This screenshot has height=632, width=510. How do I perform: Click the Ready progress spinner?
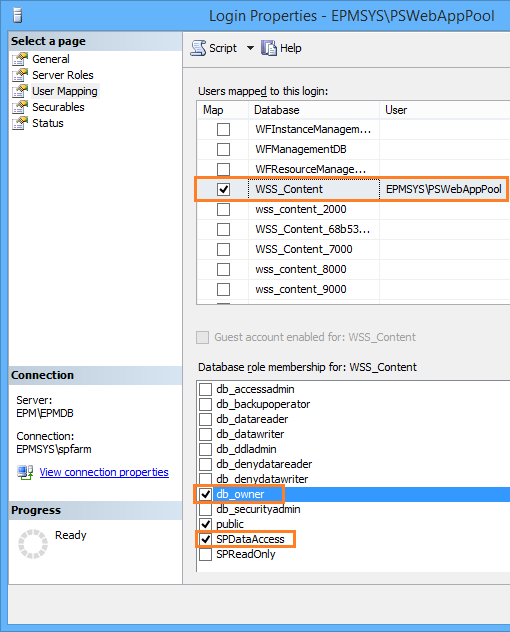point(33,544)
